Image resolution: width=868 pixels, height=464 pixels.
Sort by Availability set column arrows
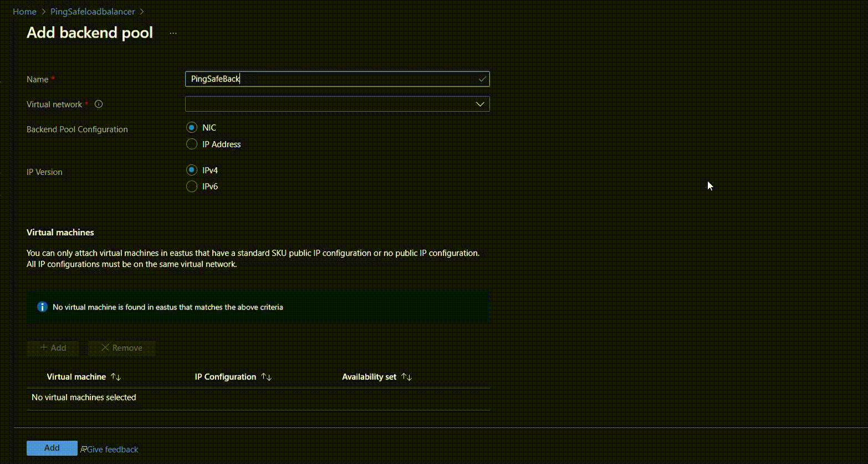tap(407, 377)
